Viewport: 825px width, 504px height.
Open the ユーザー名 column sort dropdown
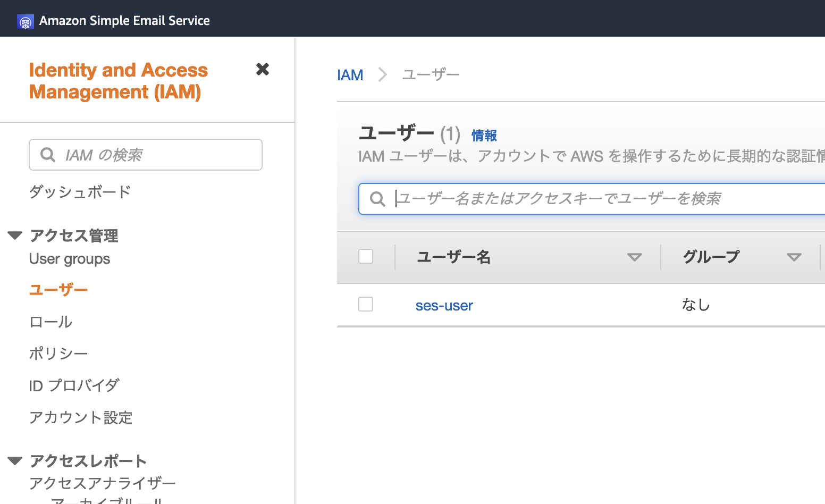click(x=635, y=257)
